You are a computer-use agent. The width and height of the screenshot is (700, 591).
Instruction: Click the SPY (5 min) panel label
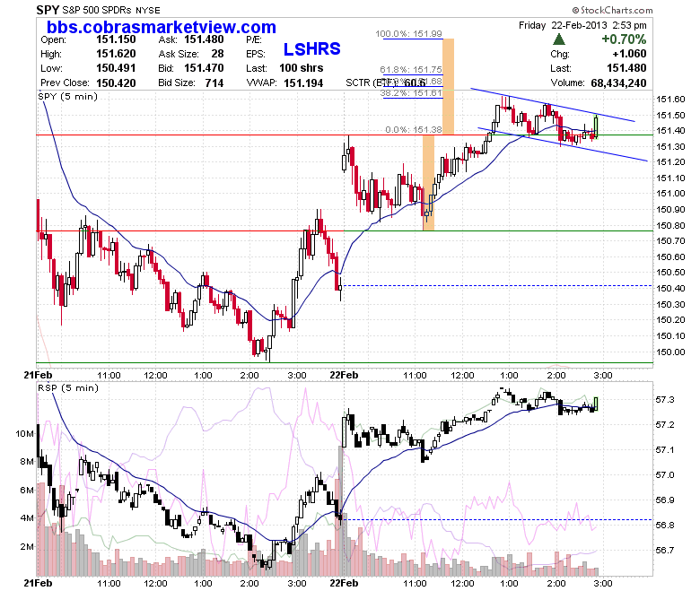[x=68, y=96]
